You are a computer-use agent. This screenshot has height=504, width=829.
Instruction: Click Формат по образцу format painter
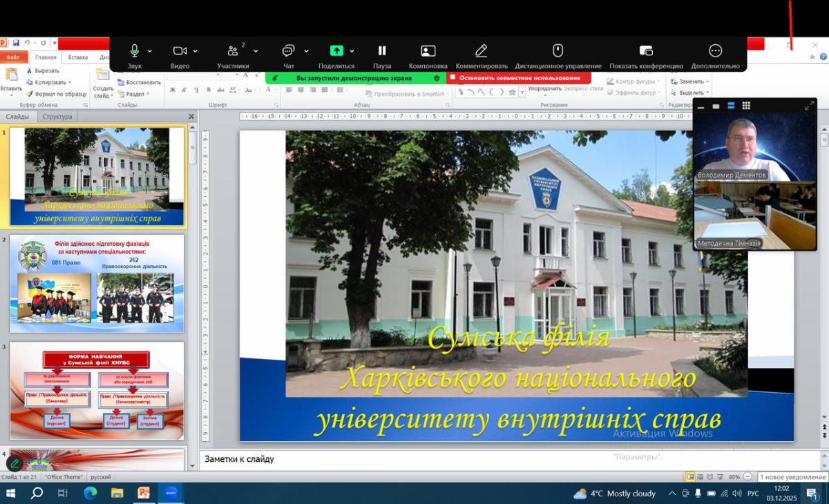tap(56, 94)
